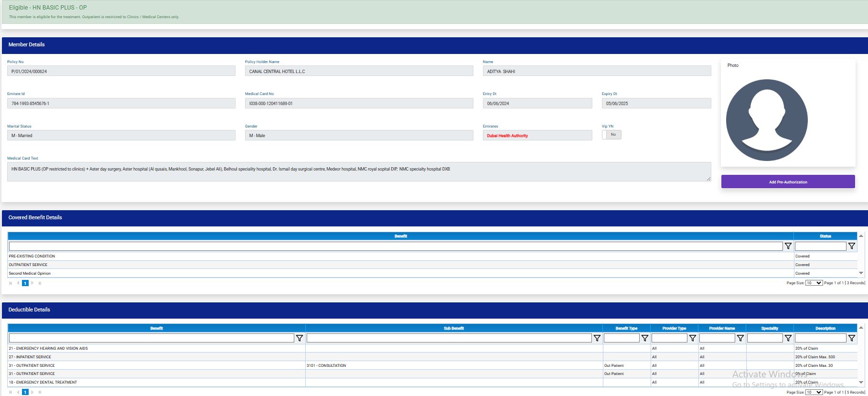Click the Description column filter icon
The width and height of the screenshot is (868, 396).
click(851, 338)
